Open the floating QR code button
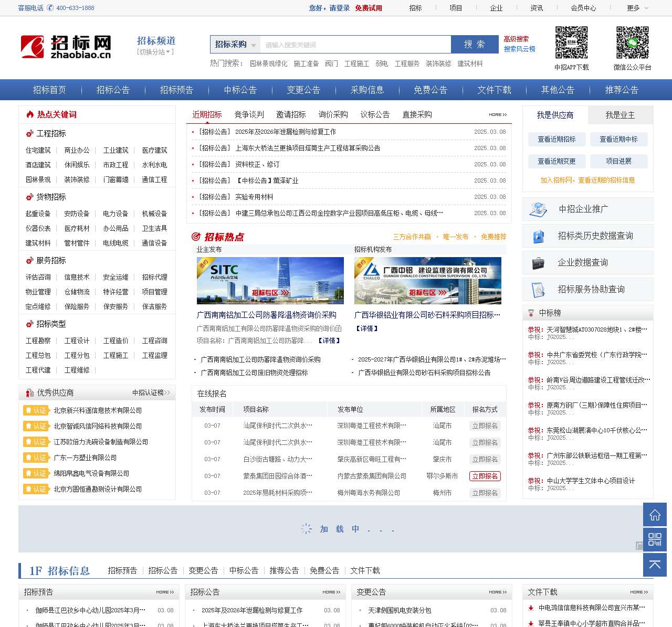The image size is (672, 627). 655,539
